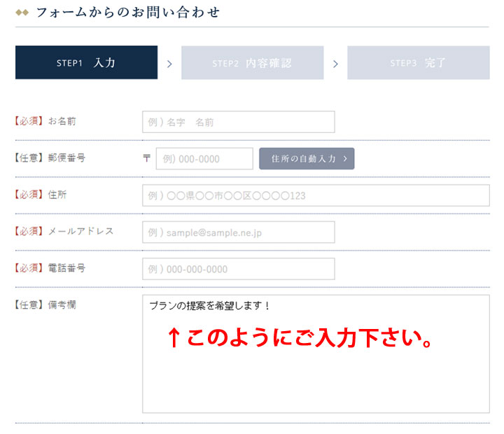Image resolution: width=504 pixels, height=434 pixels.
Task: Click the text プランの提案を希望します！
Action: point(210,305)
